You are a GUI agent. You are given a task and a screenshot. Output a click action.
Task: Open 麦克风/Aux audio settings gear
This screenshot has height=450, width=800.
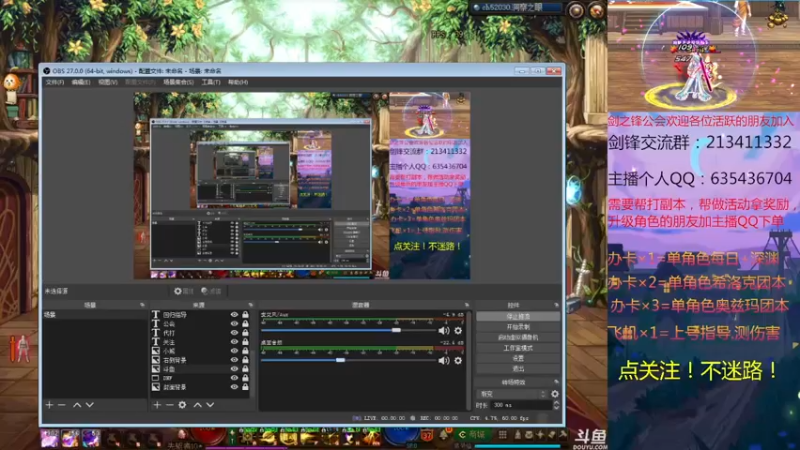[x=458, y=331]
